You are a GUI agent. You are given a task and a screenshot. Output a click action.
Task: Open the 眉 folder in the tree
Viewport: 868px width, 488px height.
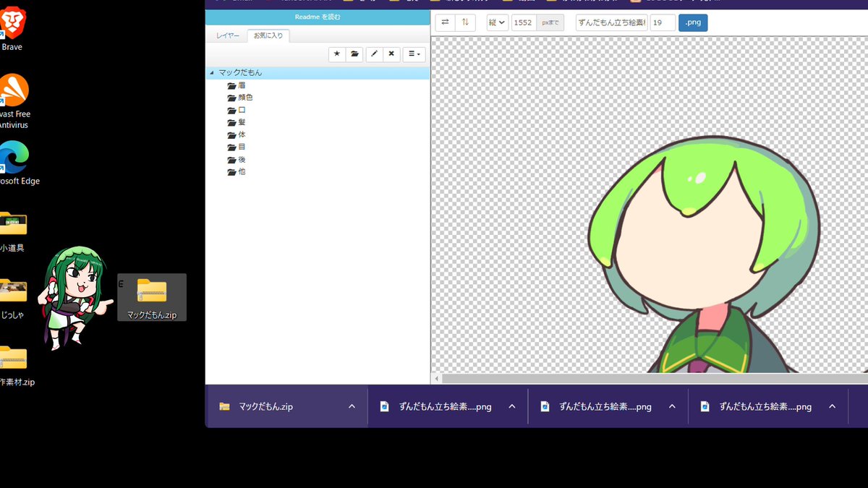236,85
